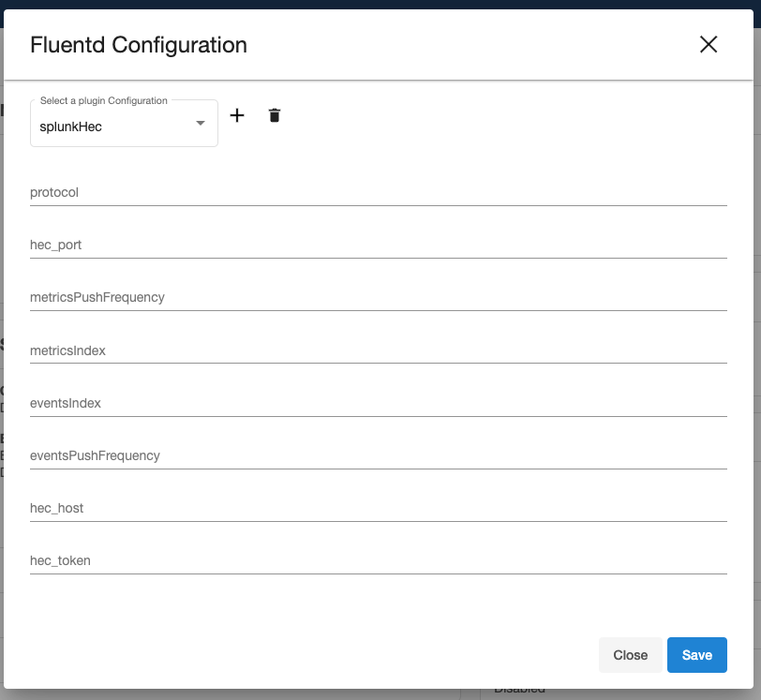Click into the hec_port field
761x700 pixels.
pos(378,245)
